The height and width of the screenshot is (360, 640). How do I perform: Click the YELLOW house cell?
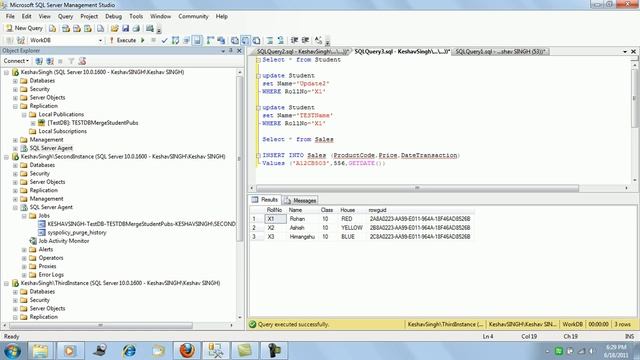[352, 228]
